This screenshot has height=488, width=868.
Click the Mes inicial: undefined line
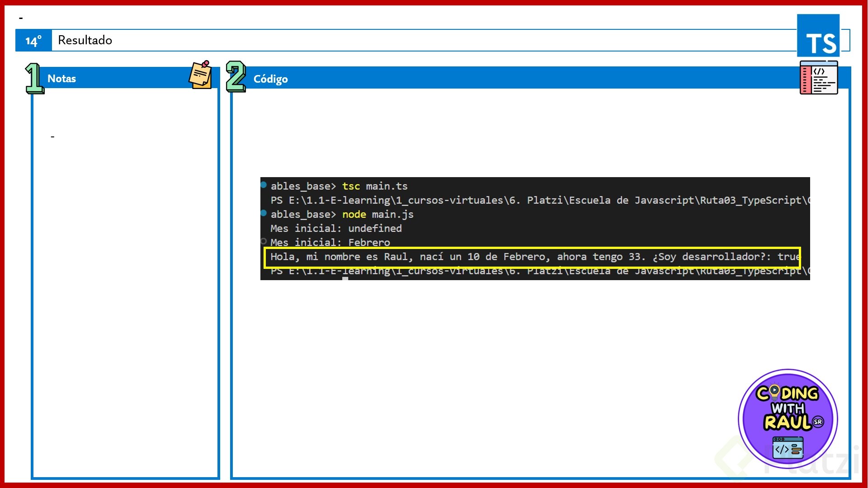click(x=336, y=229)
